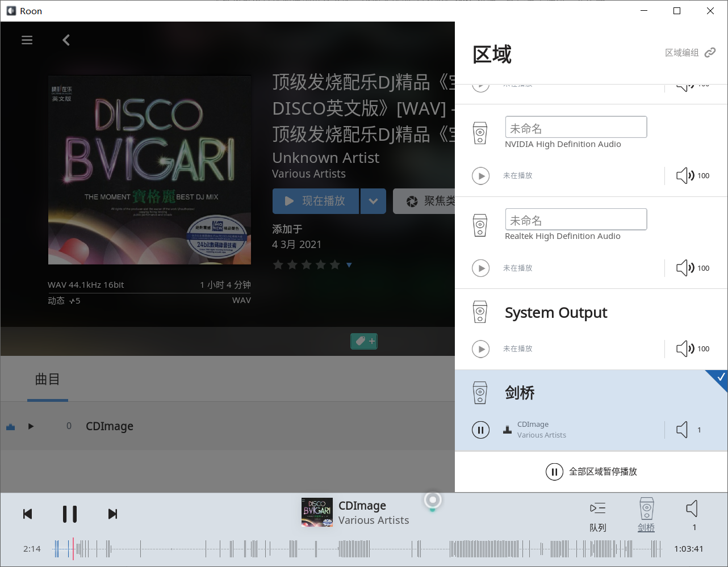Image resolution: width=728 pixels, height=567 pixels.
Task: Open Various Artists under album title
Action: (309, 174)
